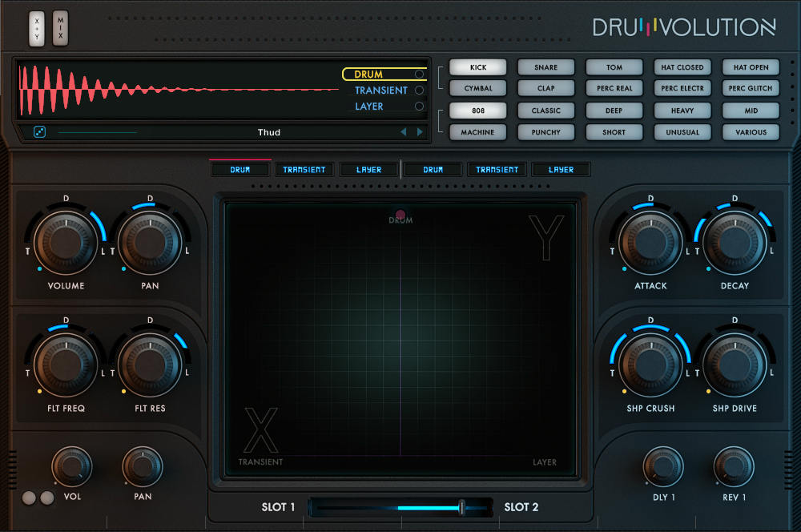
Task: Select the TRANSIENT radio button in waveform panel
Action: tap(420, 91)
